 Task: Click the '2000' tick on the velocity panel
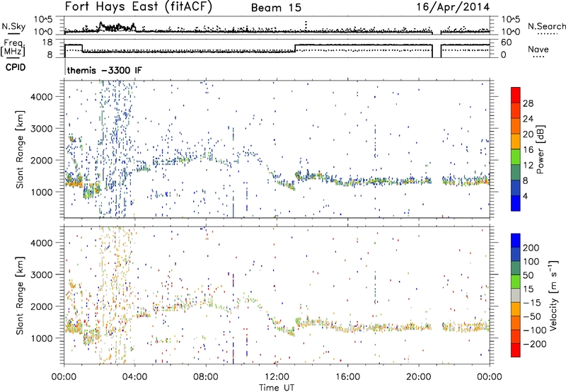pyautogui.click(x=42, y=306)
